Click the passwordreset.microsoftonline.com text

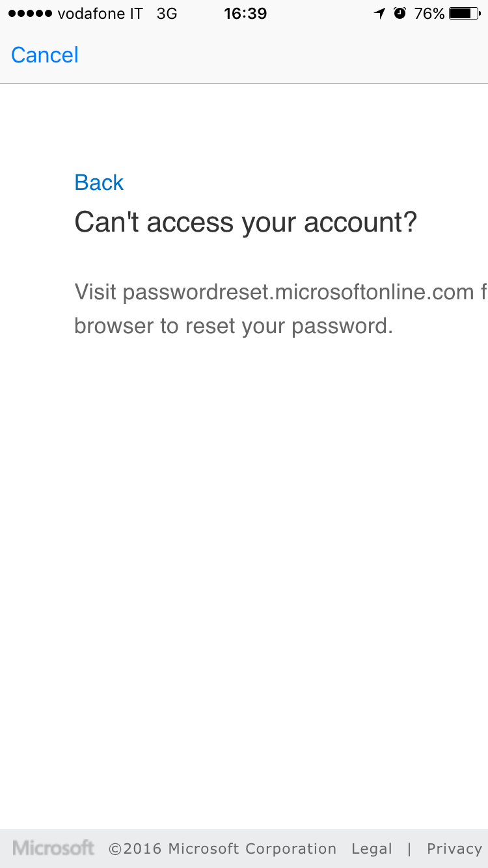click(x=299, y=292)
